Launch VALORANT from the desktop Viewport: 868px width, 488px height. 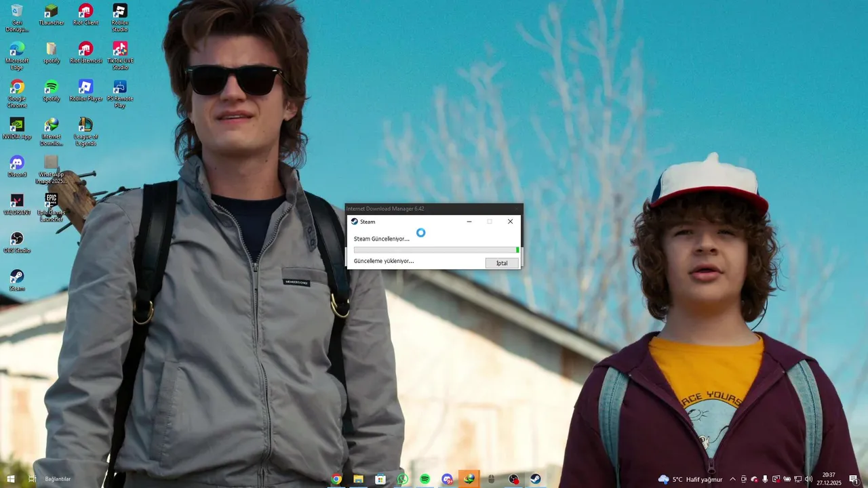[x=17, y=205]
